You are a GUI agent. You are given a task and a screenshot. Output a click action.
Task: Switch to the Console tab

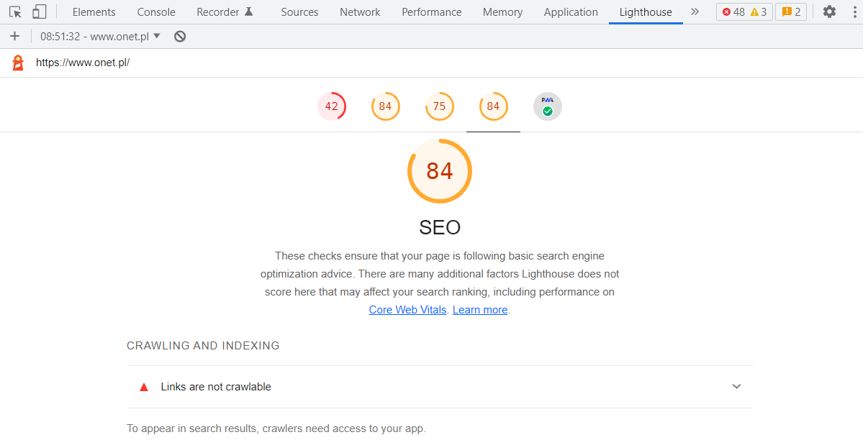[156, 12]
